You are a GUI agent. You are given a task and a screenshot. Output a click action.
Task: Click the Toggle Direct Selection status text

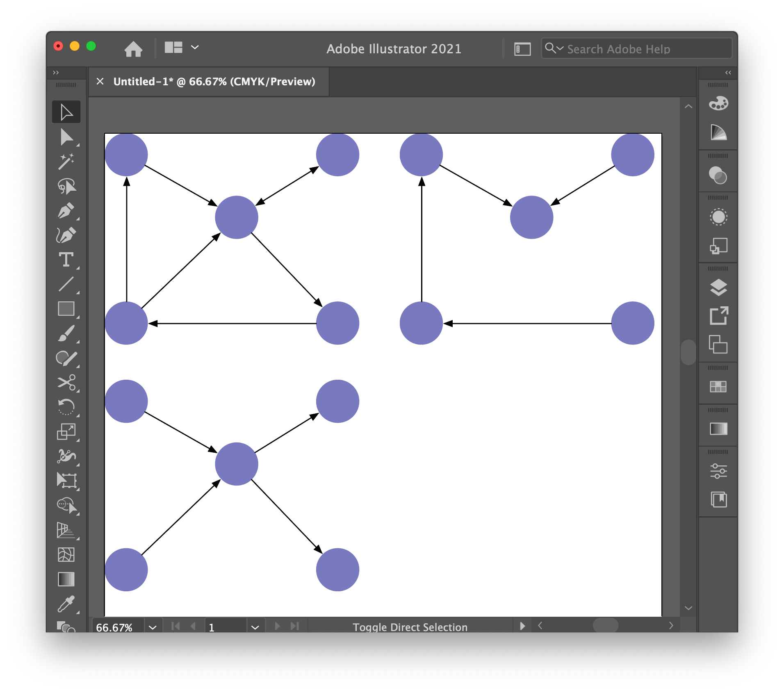click(x=410, y=627)
